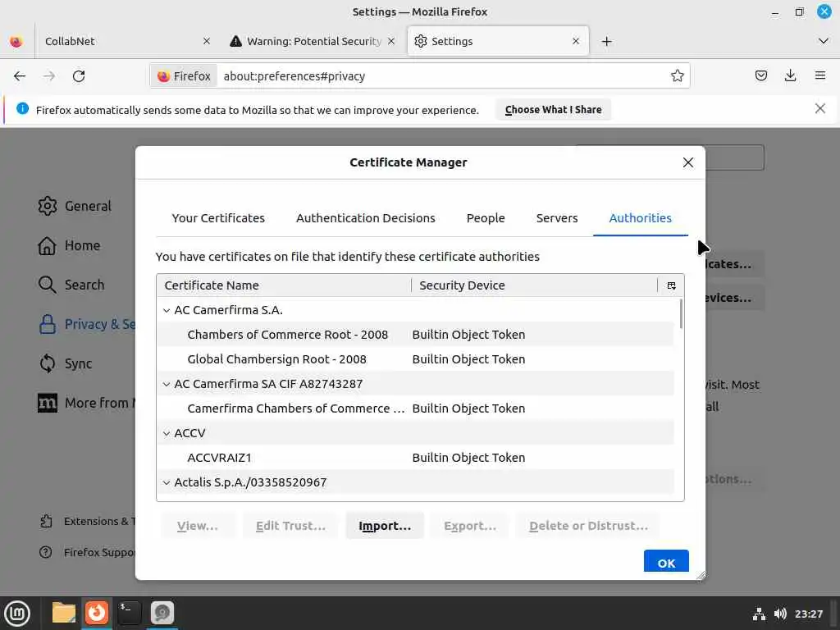840x630 pixels.
Task: Click the Export... button
Action: tap(470, 526)
